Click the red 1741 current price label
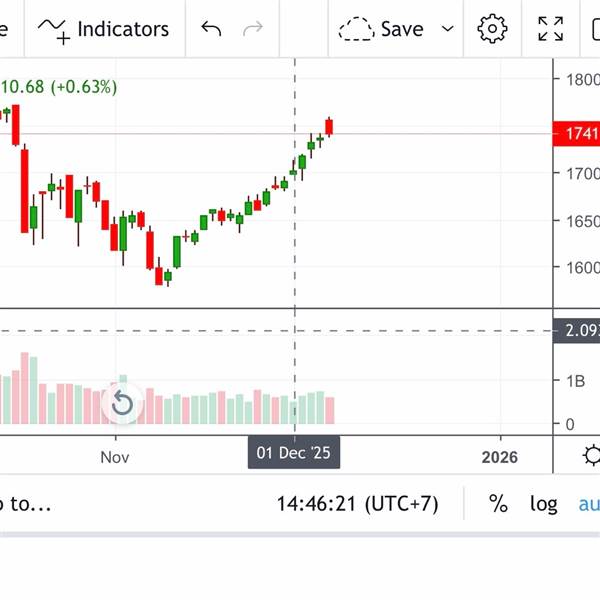Image resolution: width=600 pixels, height=600 pixels. pyautogui.click(x=580, y=134)
